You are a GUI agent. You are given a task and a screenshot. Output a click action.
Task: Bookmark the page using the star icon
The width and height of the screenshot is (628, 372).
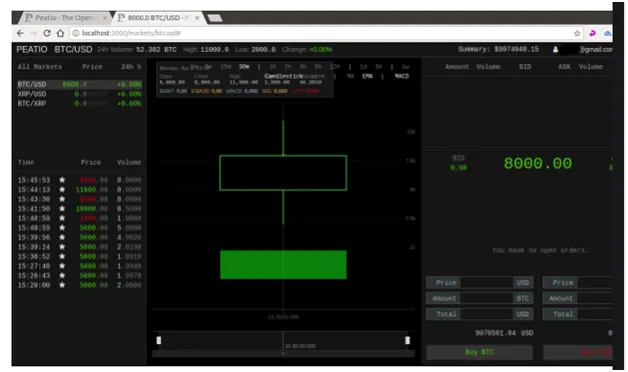[x=577, y=33]
